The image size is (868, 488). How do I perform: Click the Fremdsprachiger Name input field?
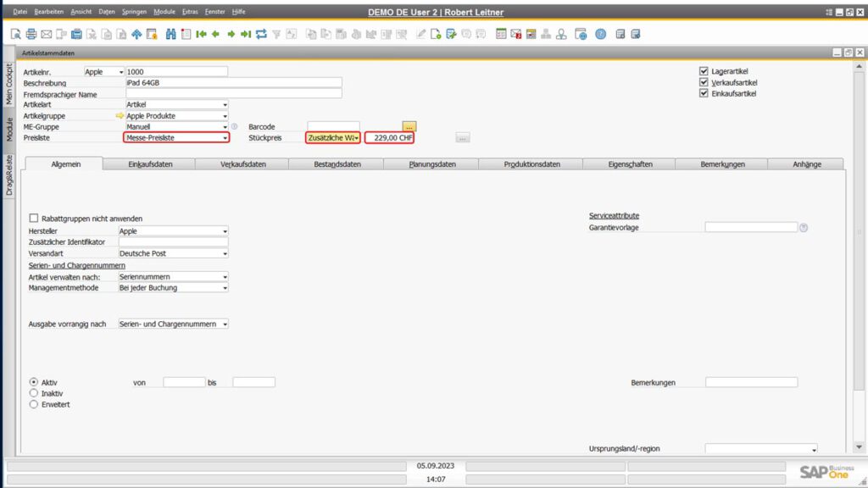pyautogui.click(x=234, y=94)
